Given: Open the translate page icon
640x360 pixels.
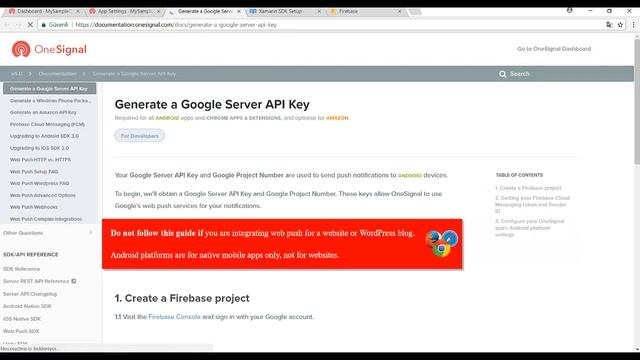Looking at the screenshot, I should pyautogui.click(x=609, y=25).
